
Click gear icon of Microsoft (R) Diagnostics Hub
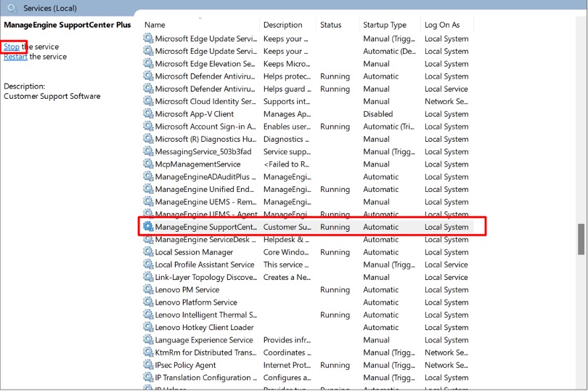point(148,139)
